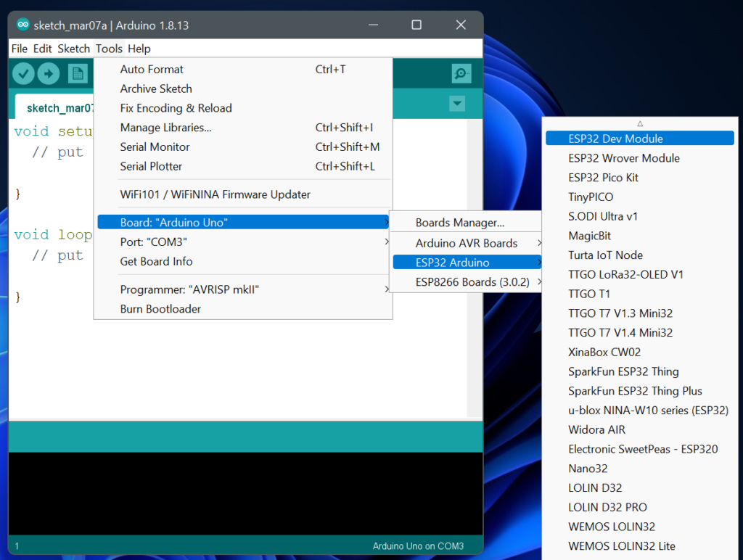743x560 pixels.
Task: Select ESP32 Pico Kit board
Action: point(640,177)
